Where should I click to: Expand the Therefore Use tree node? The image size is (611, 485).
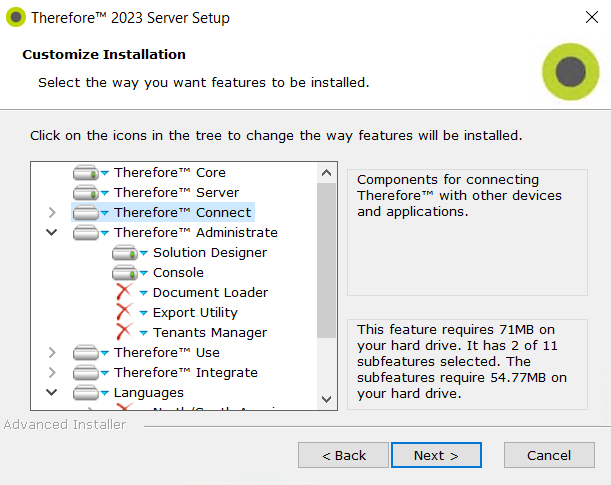52,353
